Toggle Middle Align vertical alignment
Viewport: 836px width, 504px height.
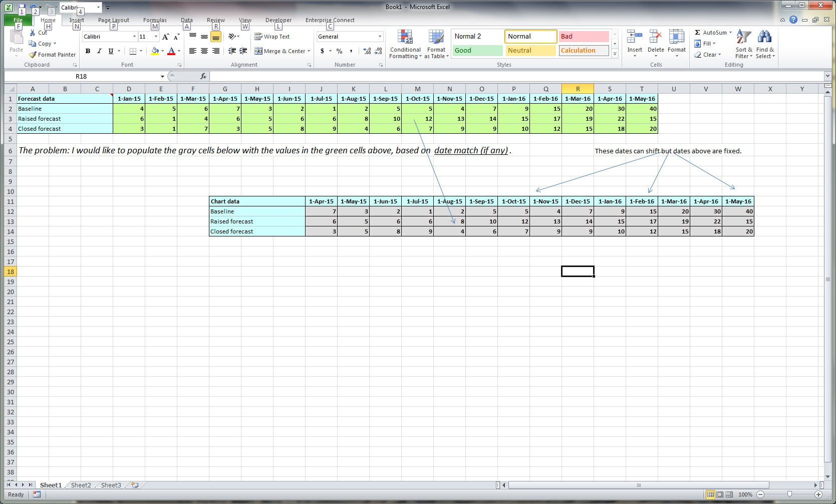pyautogui.click(x=204, y=37)
